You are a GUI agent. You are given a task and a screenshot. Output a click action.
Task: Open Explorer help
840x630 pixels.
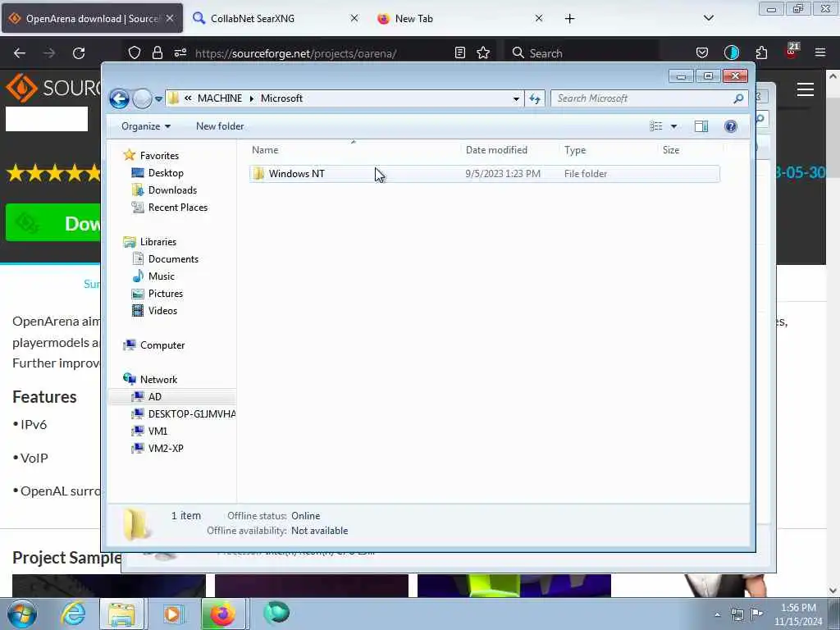[731, 126]
